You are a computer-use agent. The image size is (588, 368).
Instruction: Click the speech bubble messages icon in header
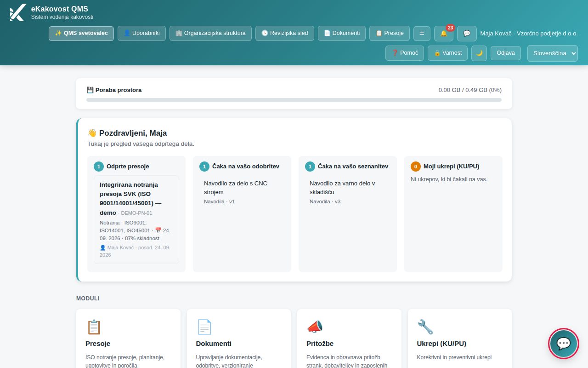tap(467, 33)
